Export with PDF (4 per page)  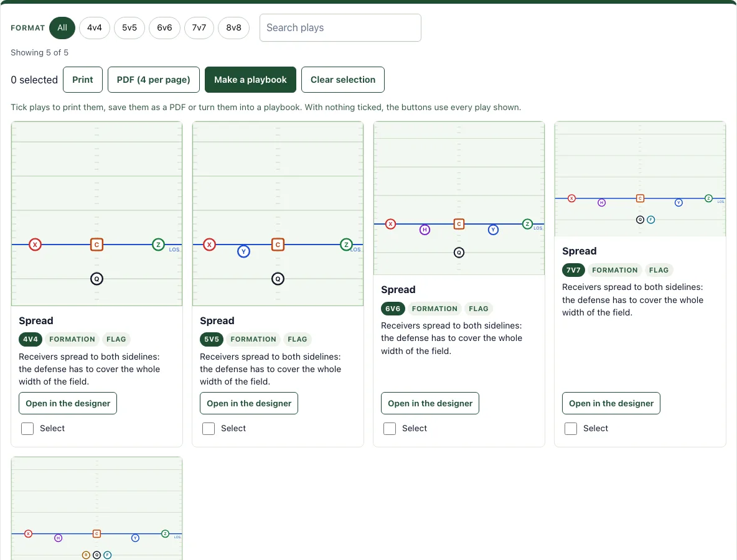pyautogui.click(x=154, y=80)
